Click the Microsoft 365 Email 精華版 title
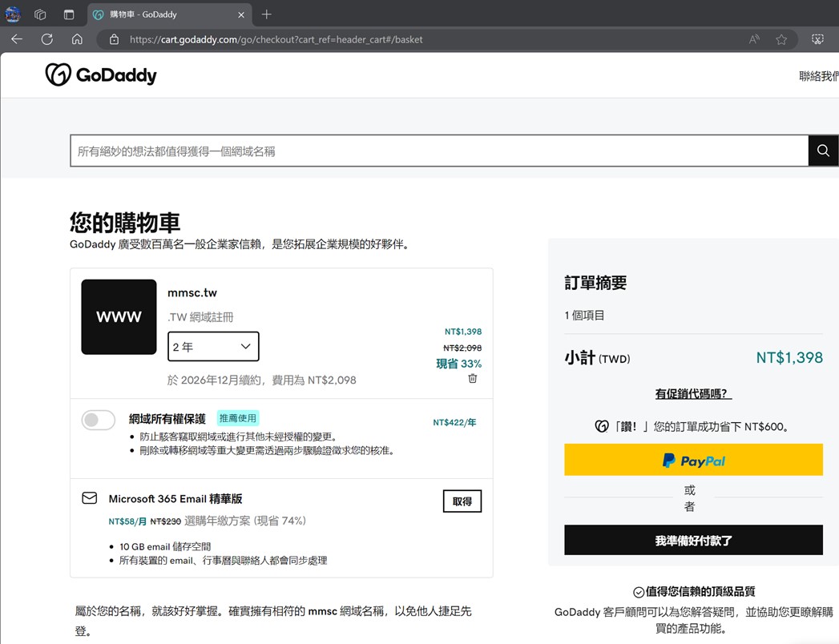The image size is (839, 644). click(x=175, y=498)
